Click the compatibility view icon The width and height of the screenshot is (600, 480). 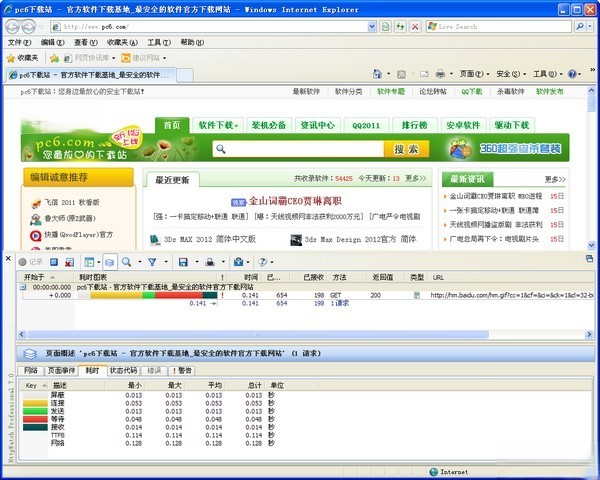[x=385, y=26]
